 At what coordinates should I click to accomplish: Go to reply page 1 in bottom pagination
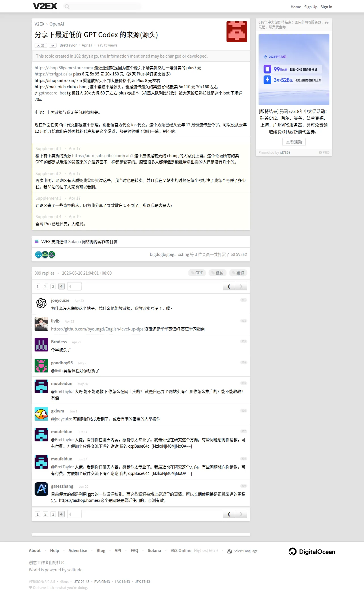37,514
